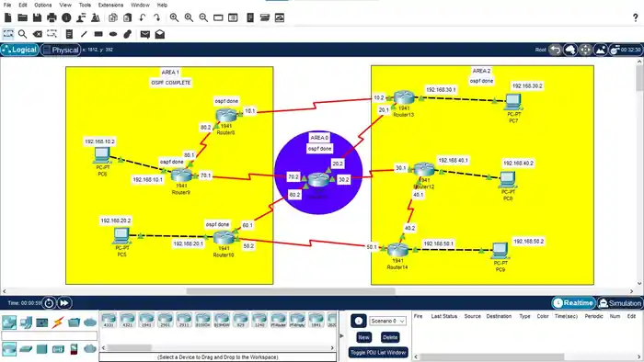Expand the PDU panel with arrow handle
The width and height of the screenshot is (644, 362).
341,335
